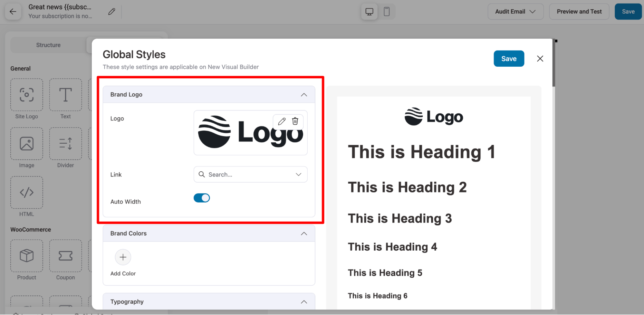Switch to mobile preview icon
644x315 pixels.
point(387,12)
